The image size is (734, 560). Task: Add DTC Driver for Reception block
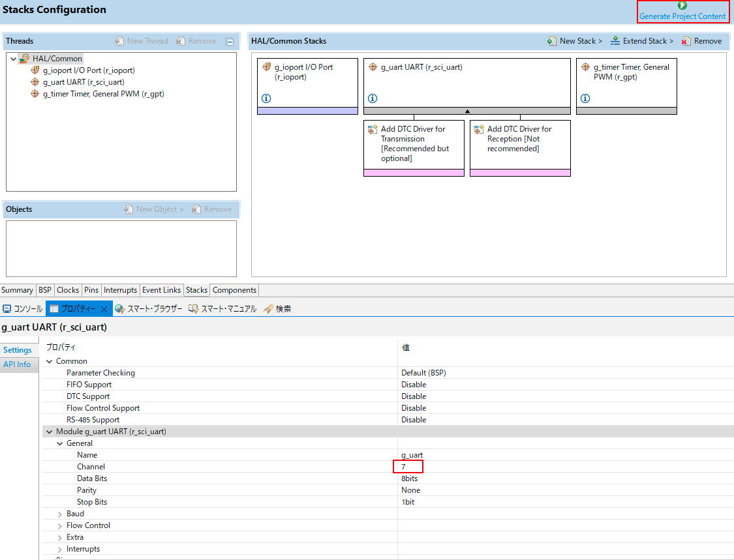pos(520,139)
